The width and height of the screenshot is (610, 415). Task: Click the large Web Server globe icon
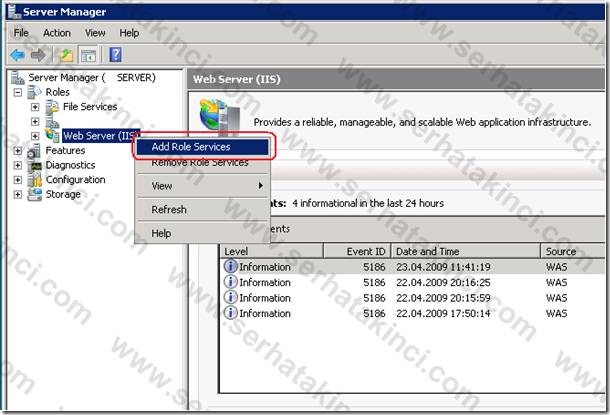point(220,116)
